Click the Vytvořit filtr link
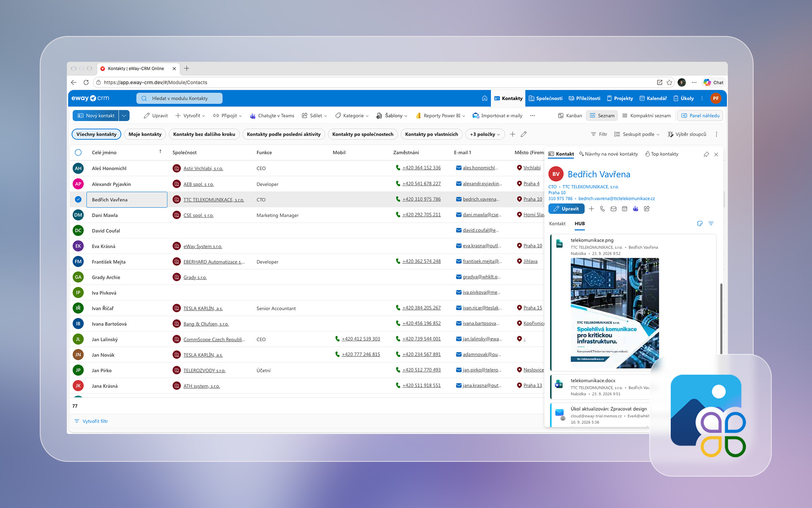This screenshot has height=508, width=812. (x=91, y=421)
